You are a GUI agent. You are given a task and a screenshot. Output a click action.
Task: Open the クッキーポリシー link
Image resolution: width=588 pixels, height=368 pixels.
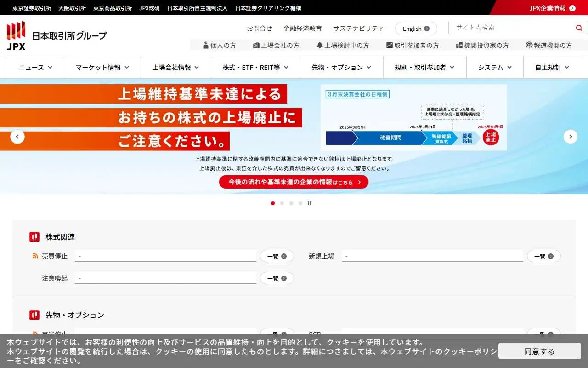pyautogui.click(x=470, y=351)
